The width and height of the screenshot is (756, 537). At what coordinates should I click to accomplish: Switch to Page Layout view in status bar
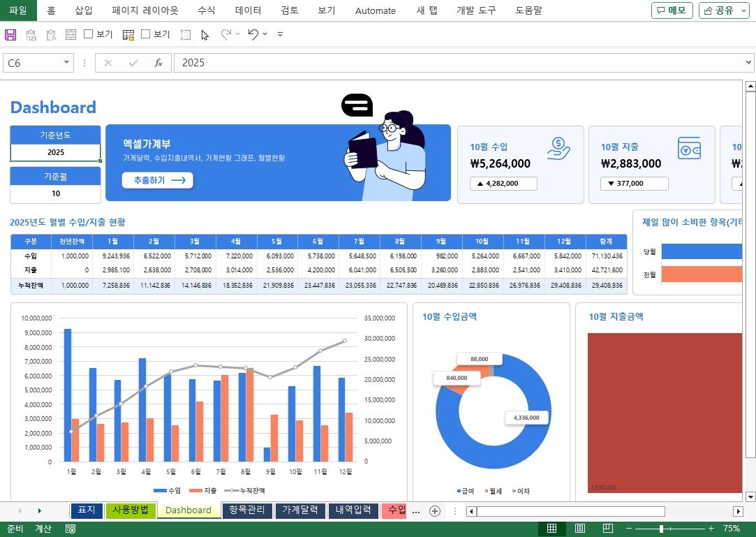(x=579, y=529)
